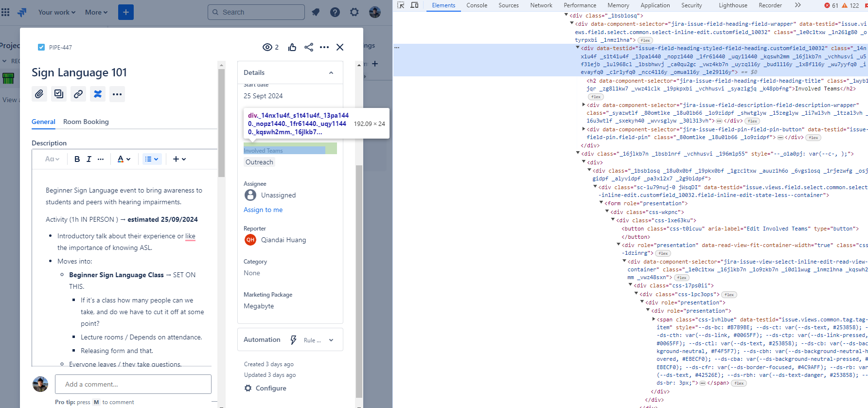
Task: Open the more quick-add actions ellipsis
Action: coord(117,94)
